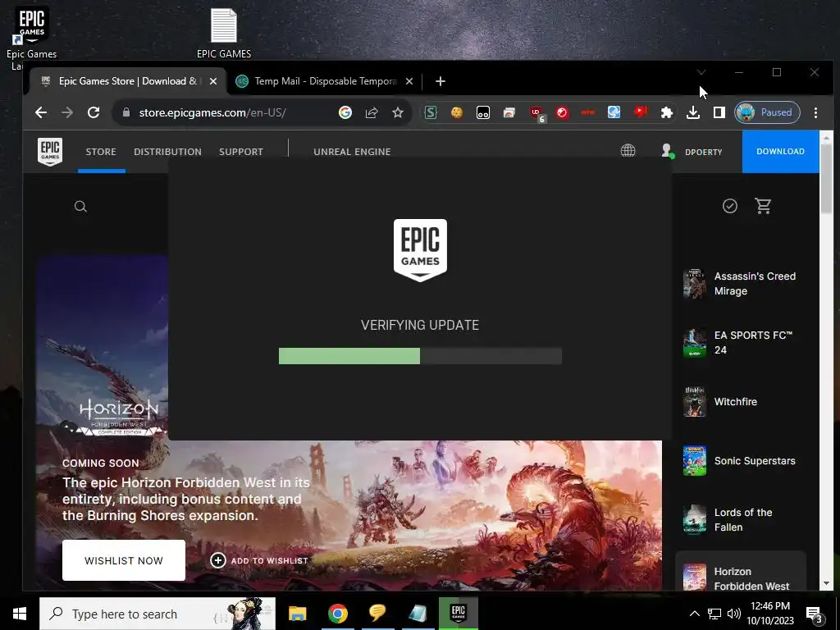
Task: Close the Temp Mail tab
Action: (x=409, y=81)
